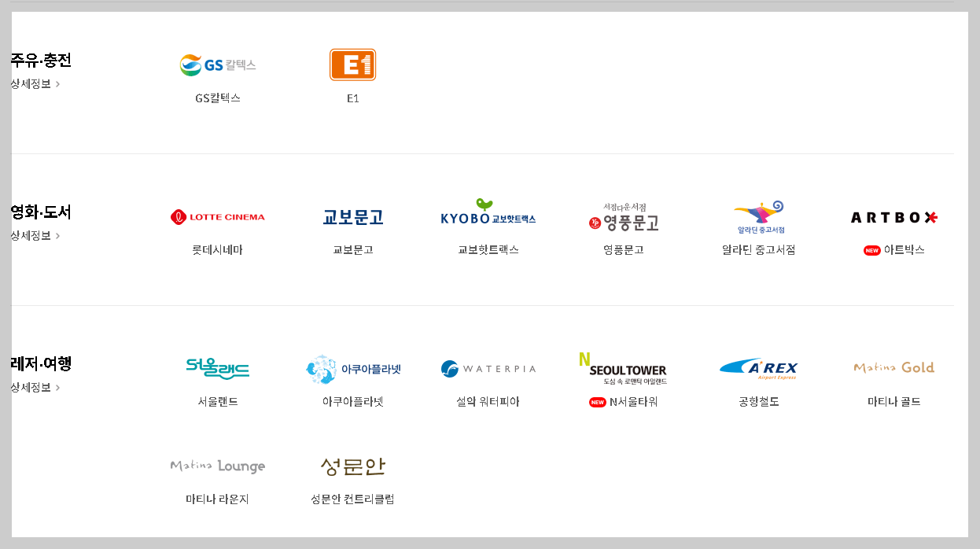This screenshot has height=549, width=980.
Task: Select the N Seoul Tower logo
Action: coord(623,369)
